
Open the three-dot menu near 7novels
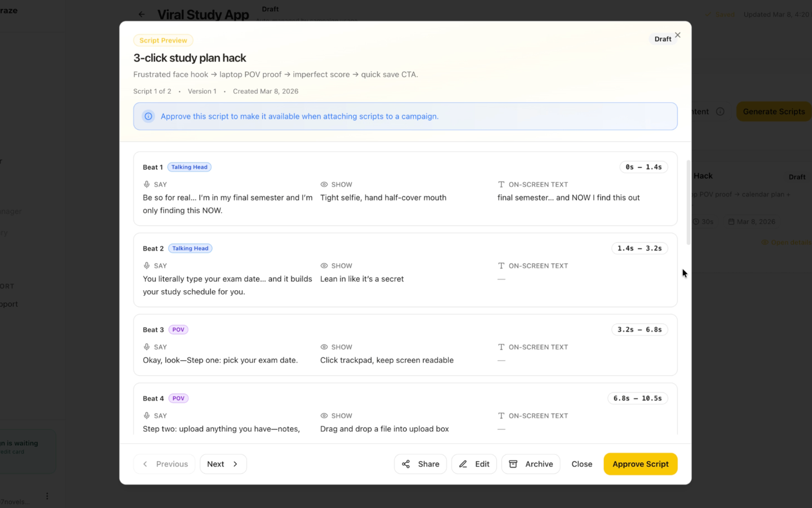(47, 495)
